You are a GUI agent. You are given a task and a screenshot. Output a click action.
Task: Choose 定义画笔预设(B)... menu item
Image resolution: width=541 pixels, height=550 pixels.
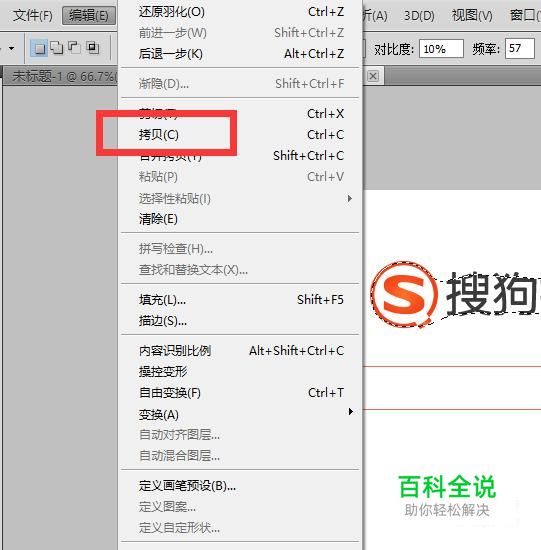[240, 486]
